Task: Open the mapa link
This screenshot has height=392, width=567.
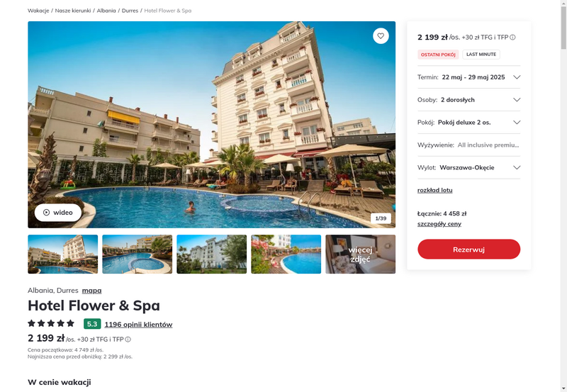Action: (x=91, y=291)
